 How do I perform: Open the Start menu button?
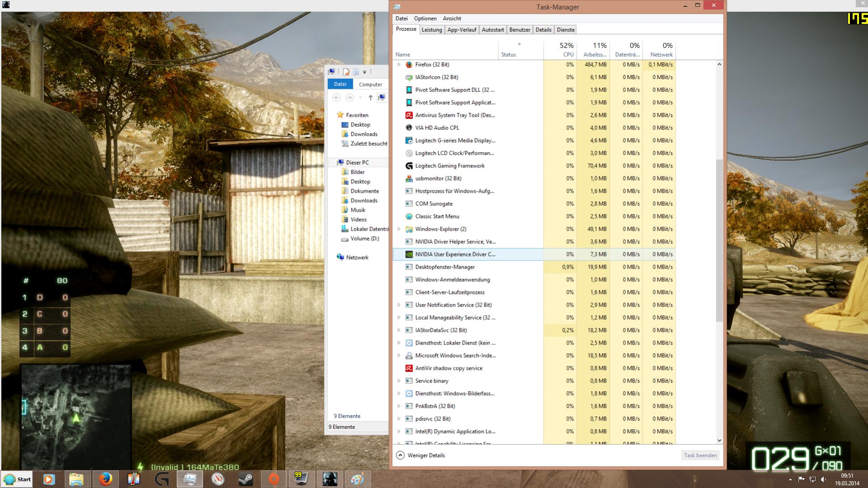tap(17, 479)
